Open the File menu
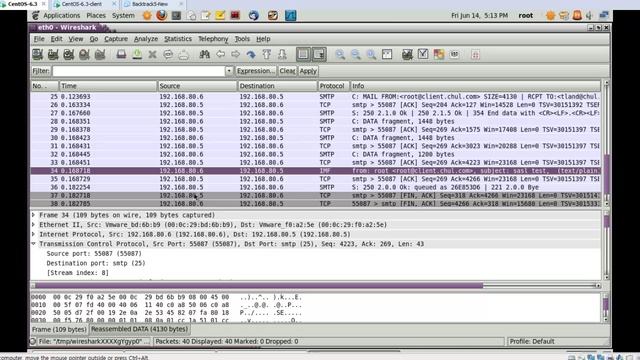 (x=39, y=39)
